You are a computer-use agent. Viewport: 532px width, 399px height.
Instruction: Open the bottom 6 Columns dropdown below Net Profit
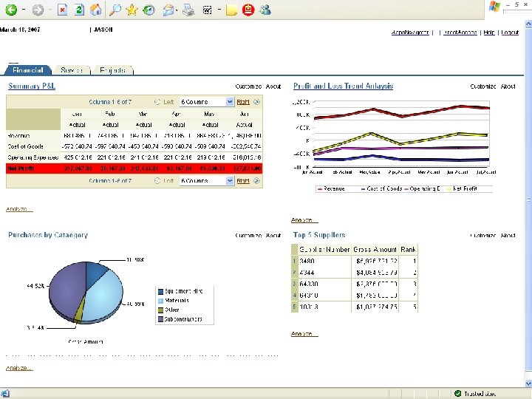[x=207, y=181]
